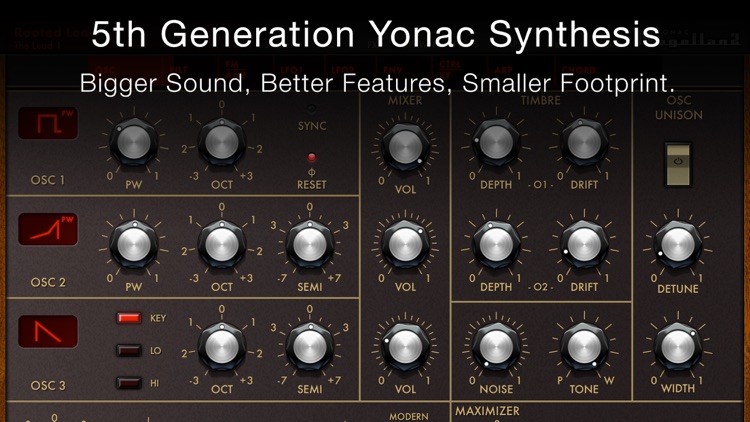The height and width of the screenshot is (422, 750).
Task: Click the OSC 2 OCT knob
Action: pyautogui.click(x=221, y=244)
